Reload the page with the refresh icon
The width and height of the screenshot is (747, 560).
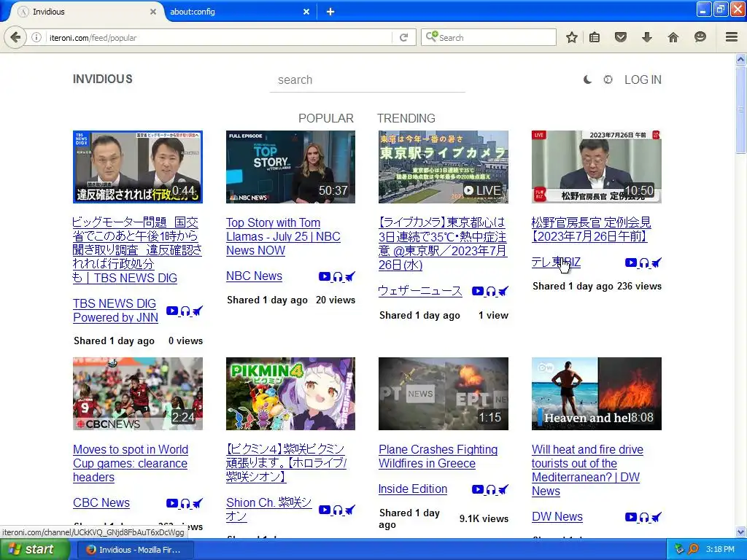[x=403, y=37]
